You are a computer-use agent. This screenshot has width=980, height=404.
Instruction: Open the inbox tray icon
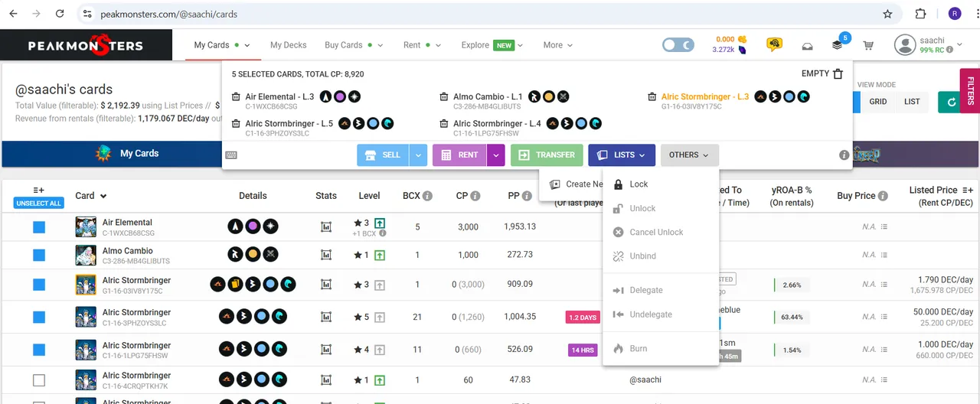tap(807, 46)
